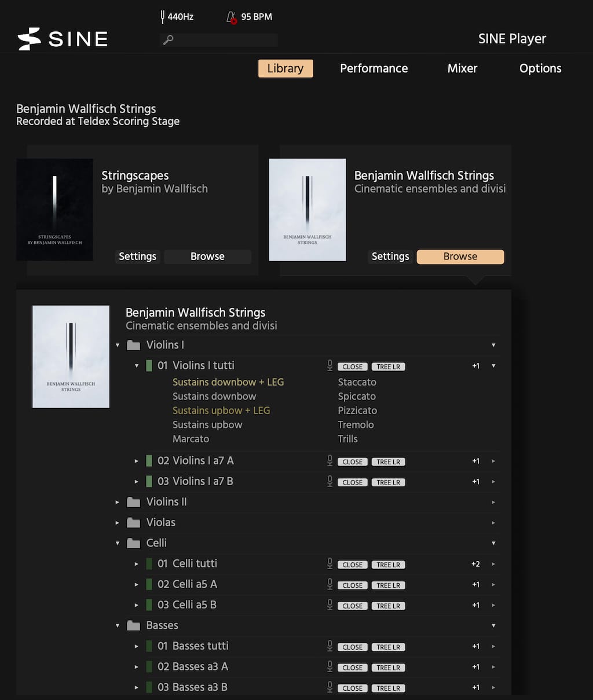The width and height of the screenshot is (593, 700).
Task: Click the metronome BPM icon
Action: [232, 17]
